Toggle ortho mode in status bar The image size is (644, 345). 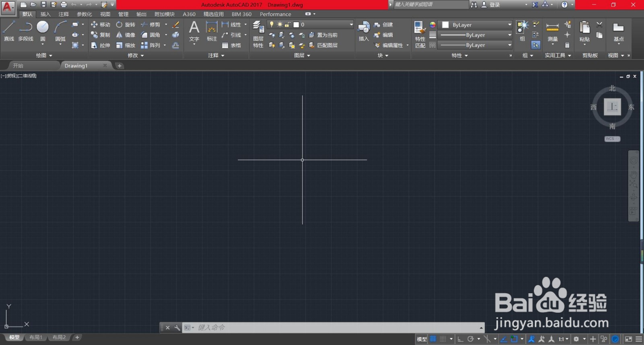(460, 339)
